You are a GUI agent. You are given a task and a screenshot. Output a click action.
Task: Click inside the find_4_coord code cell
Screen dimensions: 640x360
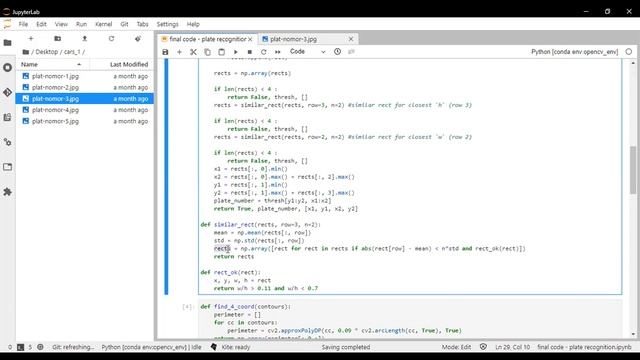[410, 320]
